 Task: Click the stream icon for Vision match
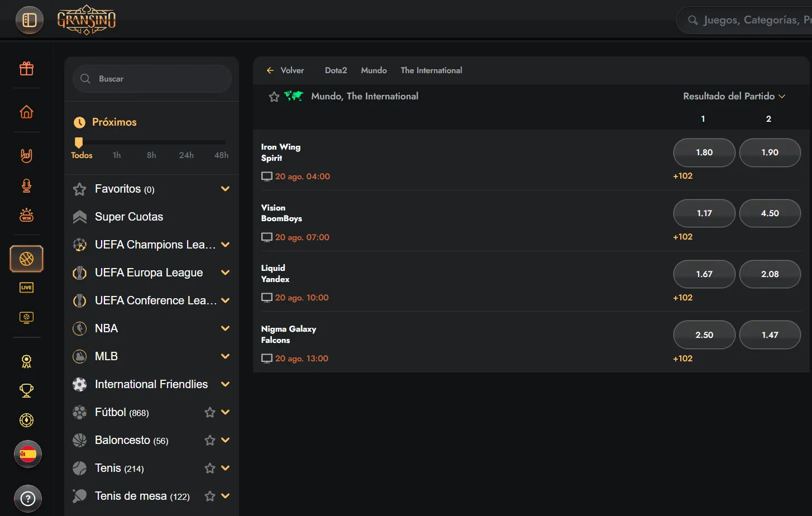pos(267,237)
